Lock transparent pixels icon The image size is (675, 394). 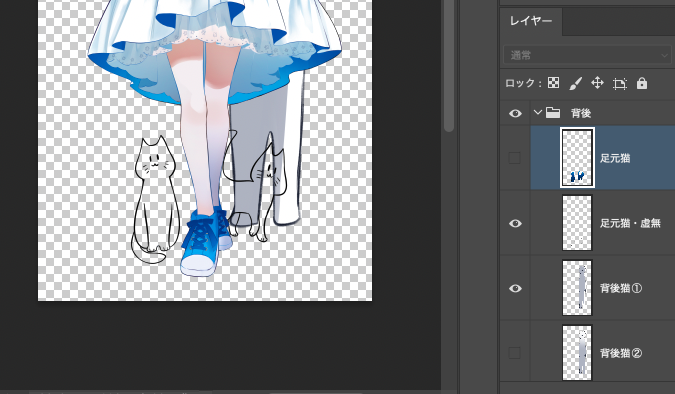click(553, 83)
